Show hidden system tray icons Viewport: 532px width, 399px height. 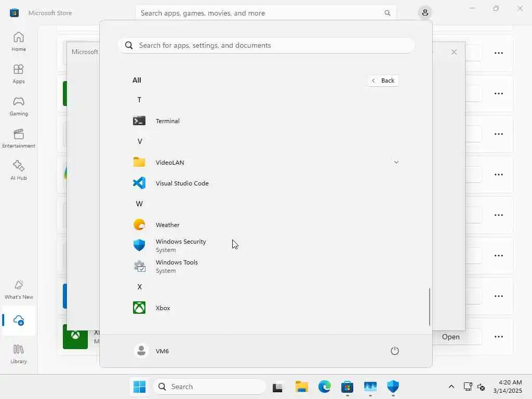(451, 387)
